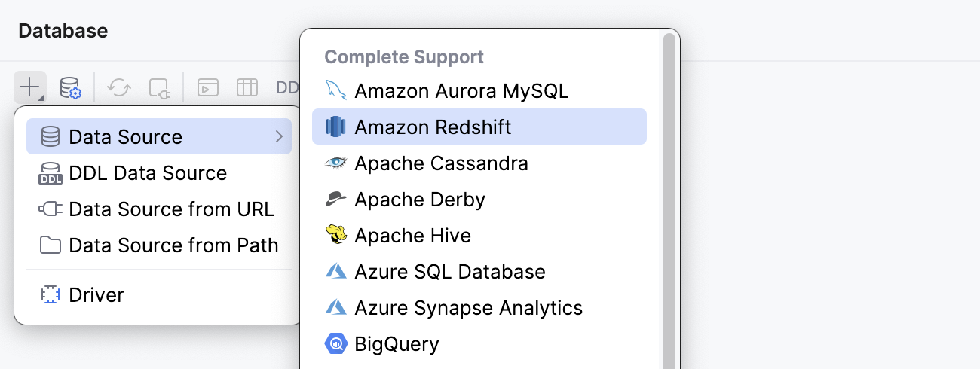Click the DDL toolbar button
The height and width of the screenshot is (369, 980).
coord(287,87)
